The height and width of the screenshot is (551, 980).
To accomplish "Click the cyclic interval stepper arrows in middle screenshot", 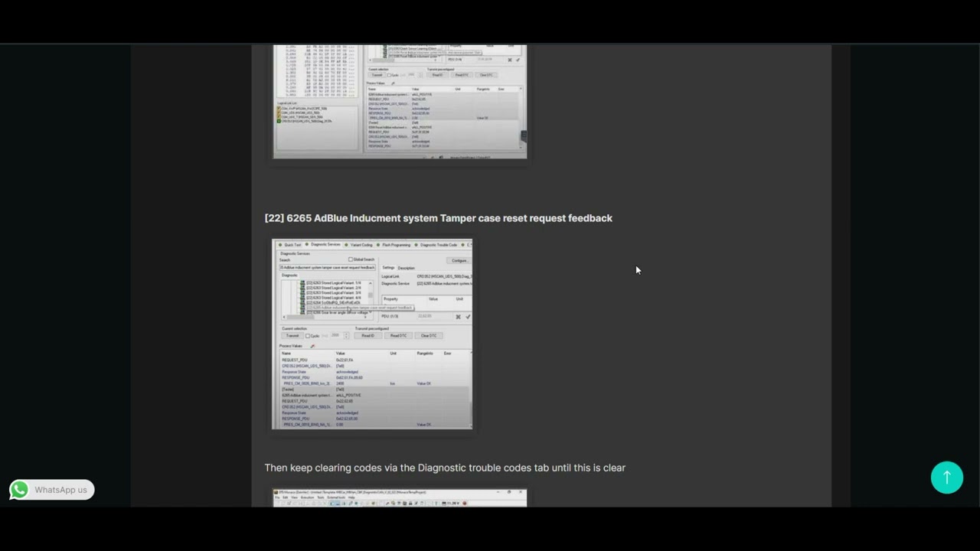I will [346, 336].
